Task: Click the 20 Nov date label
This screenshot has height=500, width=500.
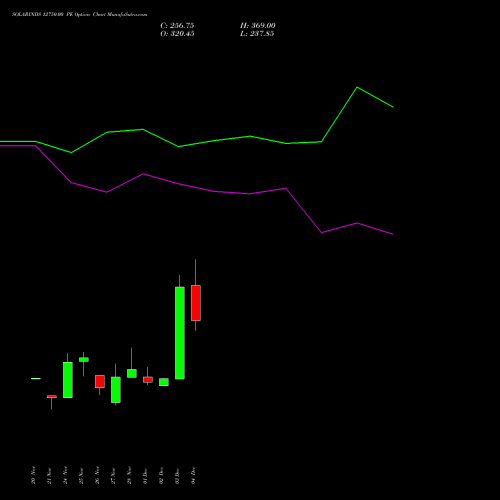Action: (x=33, y=475)
